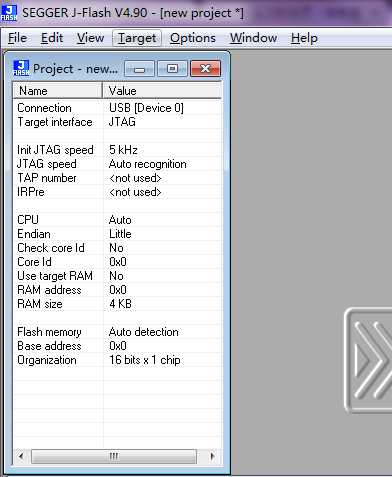This screenshot has height=477, width=392.
Task: Select the Core Id row name
Action: coord(34,262)
